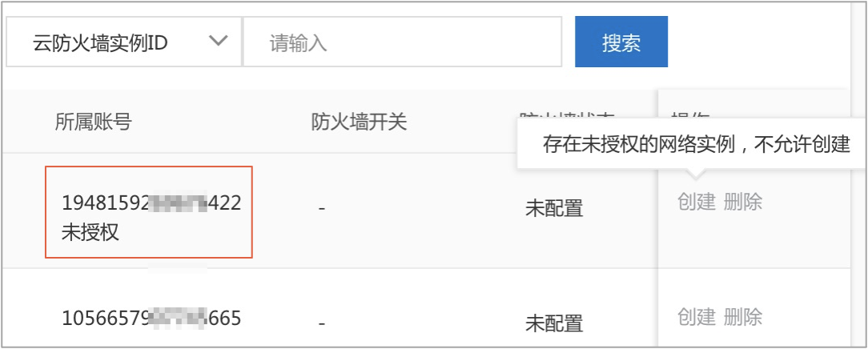
Task: Click 创建 in the row ending 665
Action: point(697,317)
